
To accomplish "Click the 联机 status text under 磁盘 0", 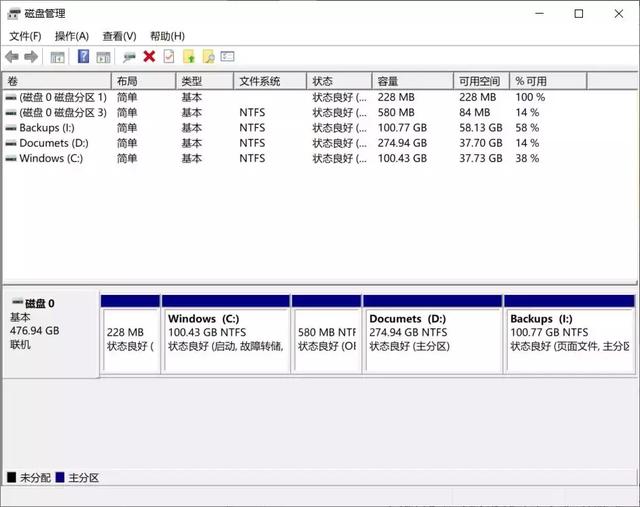I will pyautogui.click(x=20, y=345).
